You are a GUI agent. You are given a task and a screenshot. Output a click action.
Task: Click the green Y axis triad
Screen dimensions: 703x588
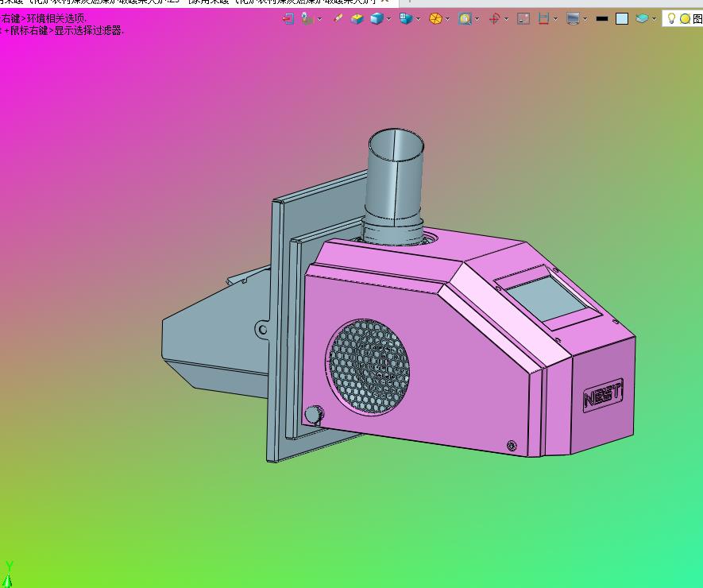9,573
